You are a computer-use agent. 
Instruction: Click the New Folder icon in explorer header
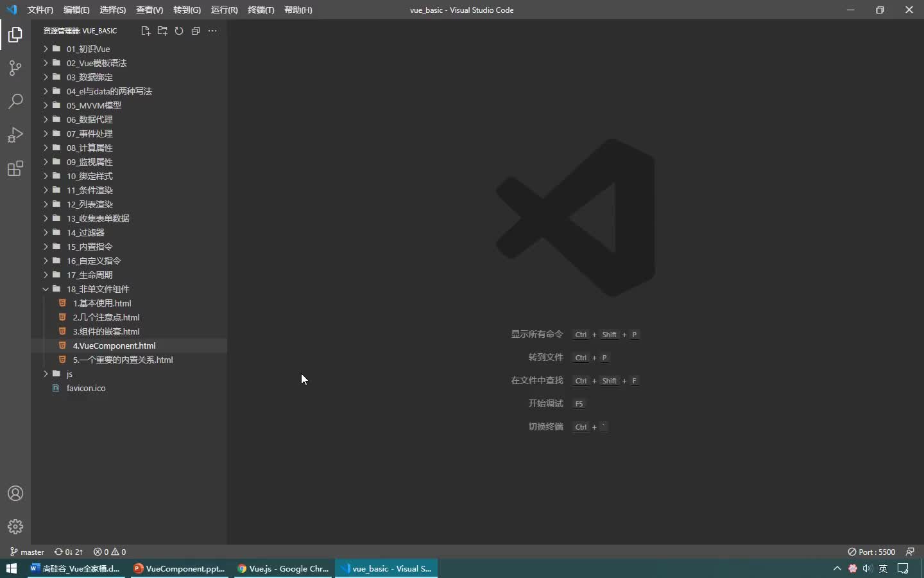(162, 31)
